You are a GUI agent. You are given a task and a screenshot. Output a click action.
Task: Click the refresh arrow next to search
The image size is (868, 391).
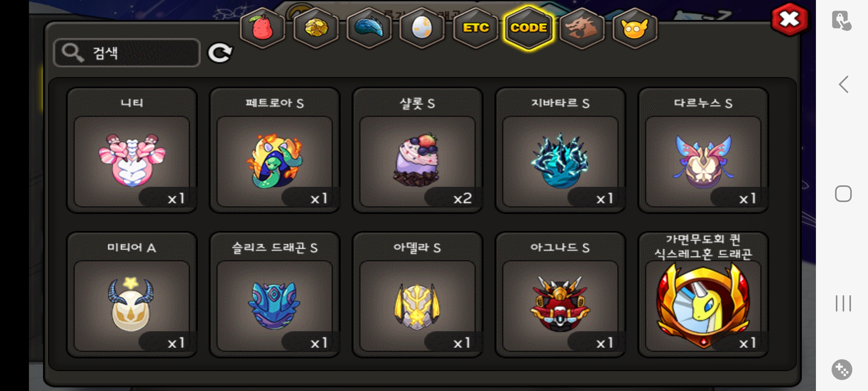coord(220,53)
